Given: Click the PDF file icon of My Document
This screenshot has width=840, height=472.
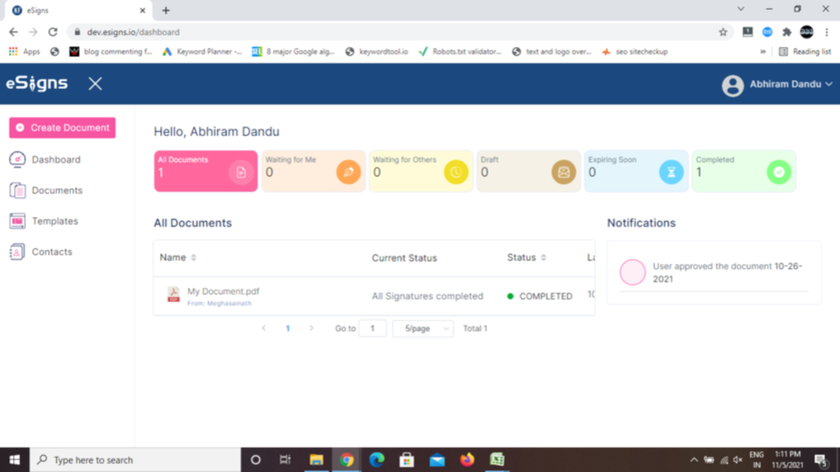Looking at the screenshot, I should [x=173, y=294].
